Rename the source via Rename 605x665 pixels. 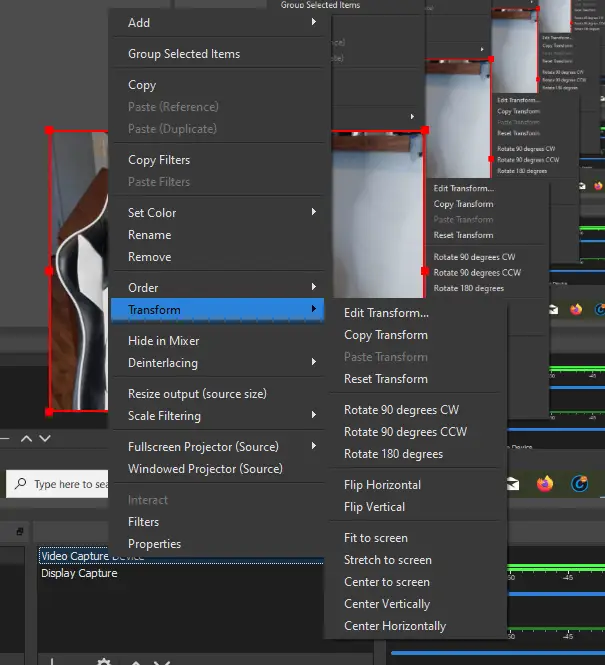tap(217, 235)
